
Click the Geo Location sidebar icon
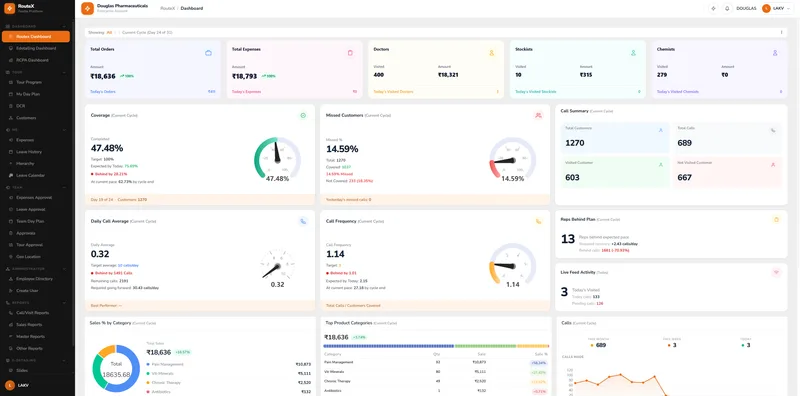coord(11,257)
